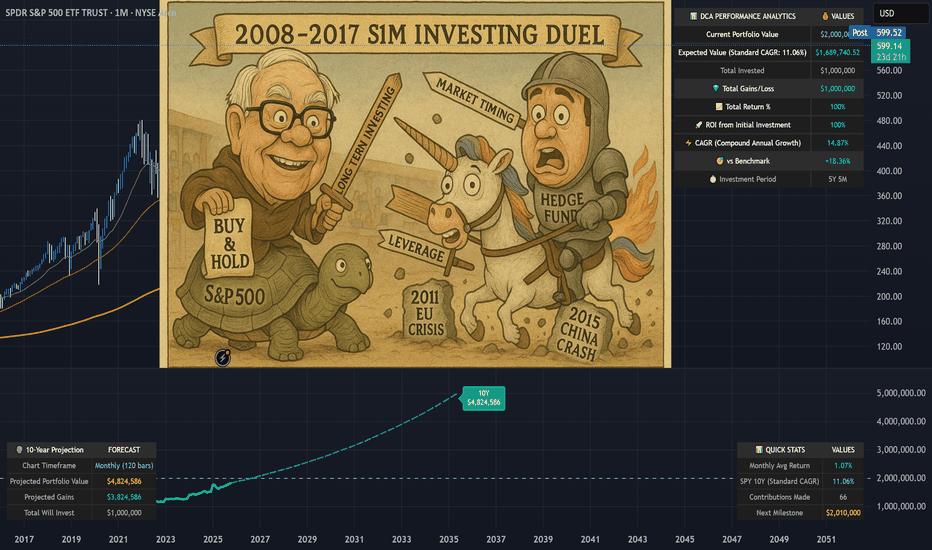Click the 599.14 current price label
932x550 pixels.
coord(890,46)
